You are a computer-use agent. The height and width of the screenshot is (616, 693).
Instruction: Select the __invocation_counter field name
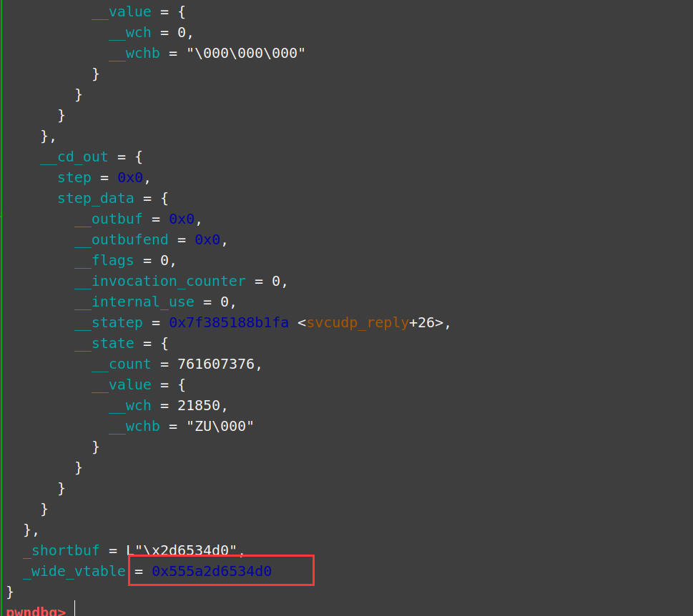tap(160, 282)
